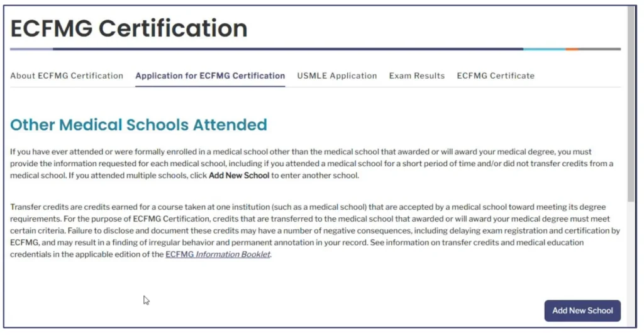Open the ECFMG Certificate tab
This screenshot has height=335, width=644.
tap(496, 76)
